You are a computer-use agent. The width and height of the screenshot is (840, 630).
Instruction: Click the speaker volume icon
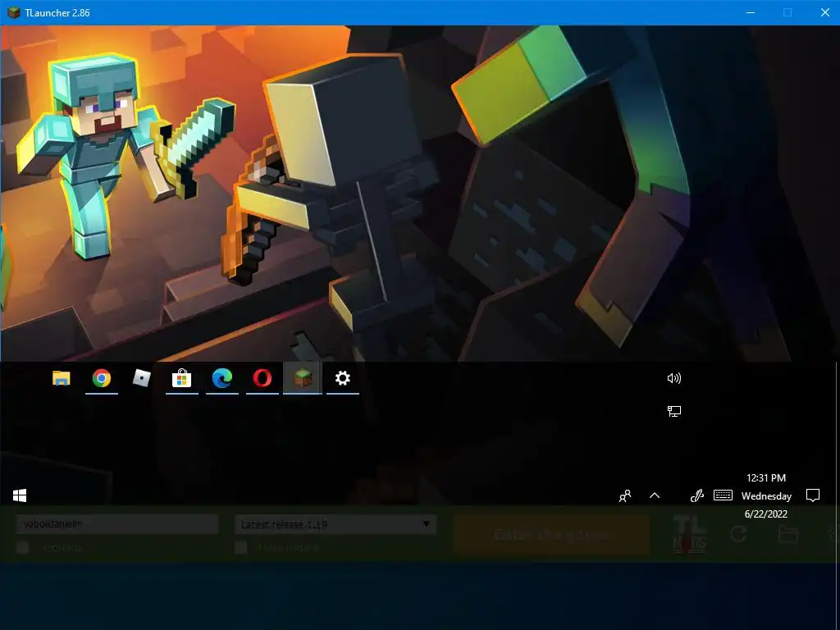[x=674, y=378]
